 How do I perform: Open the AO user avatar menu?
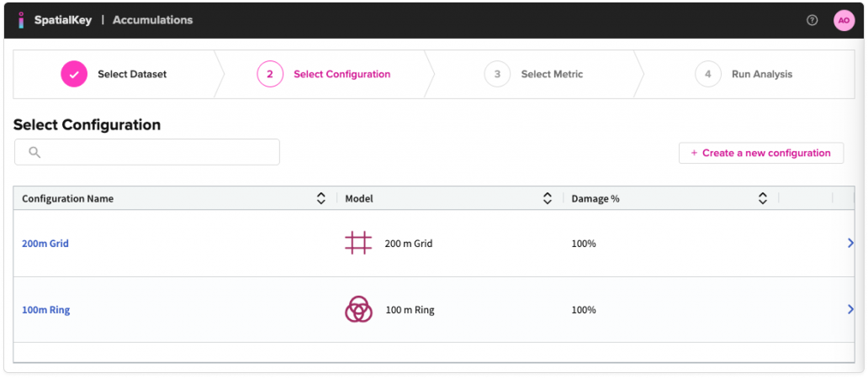(843, 20)
